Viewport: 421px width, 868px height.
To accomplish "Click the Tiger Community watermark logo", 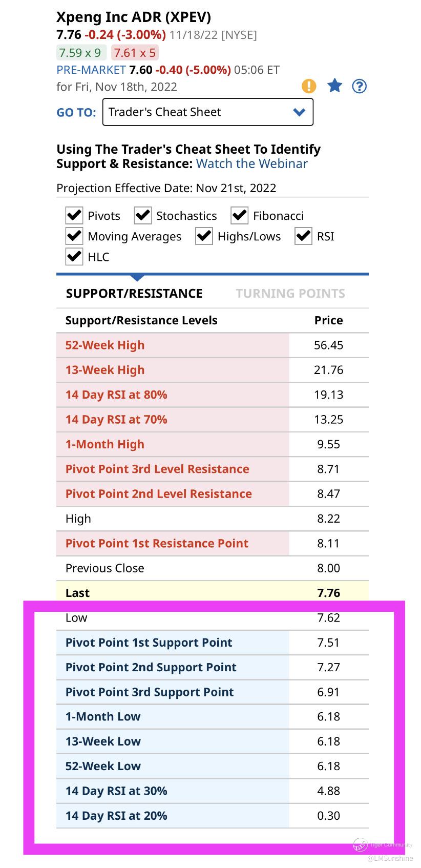I will [361, 844].
